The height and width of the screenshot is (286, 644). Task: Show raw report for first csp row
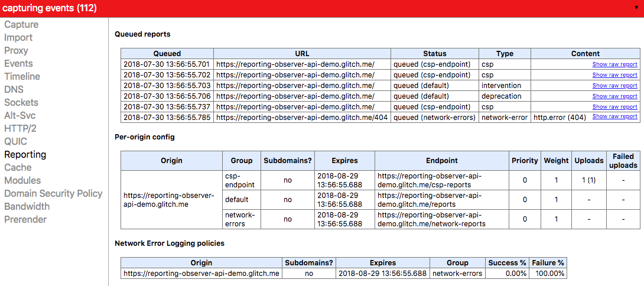(x=614, y=64)
